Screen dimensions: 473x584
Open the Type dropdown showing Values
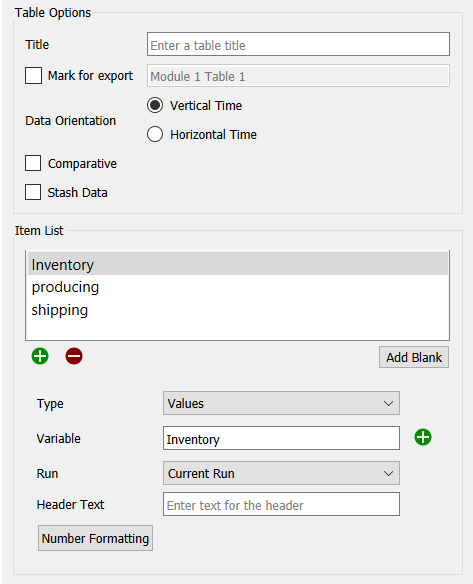(x=281, y=403)
